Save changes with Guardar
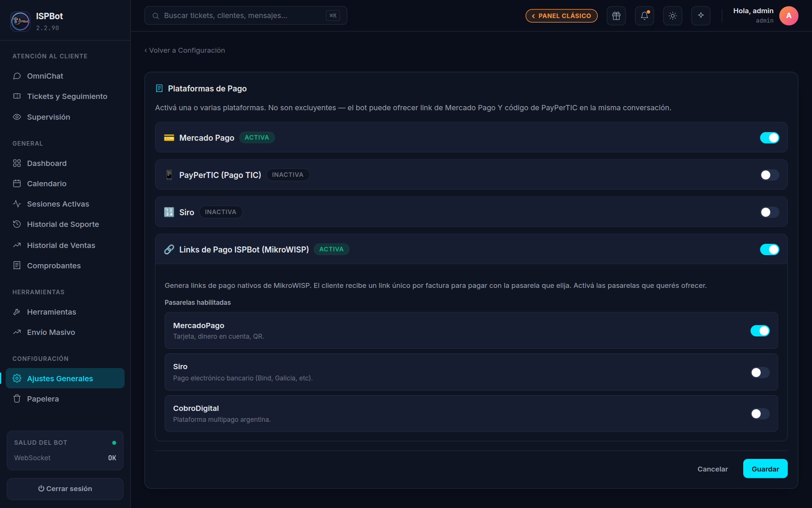This screenshot has height=508, width=812. click(765, 469)
